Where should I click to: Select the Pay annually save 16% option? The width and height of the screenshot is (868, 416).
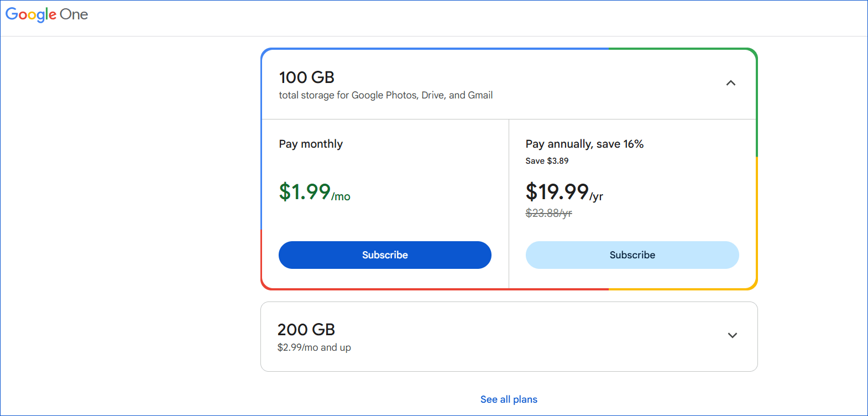[x=584, y=144]
